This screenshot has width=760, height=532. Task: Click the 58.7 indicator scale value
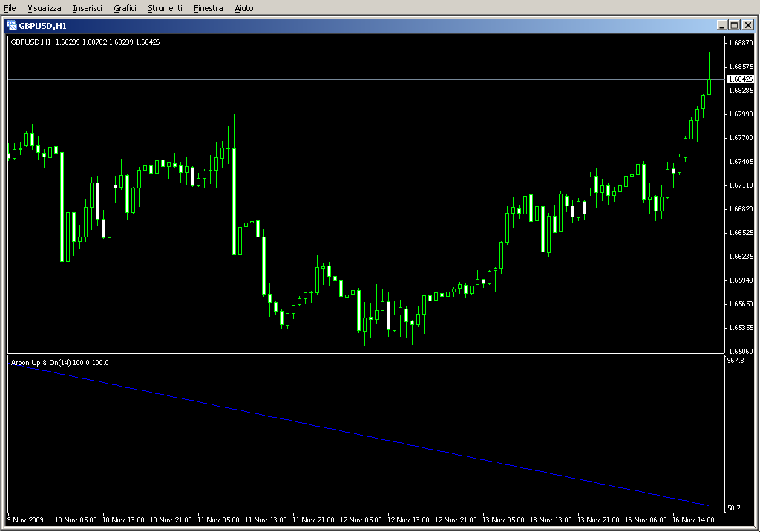[734, 508]
